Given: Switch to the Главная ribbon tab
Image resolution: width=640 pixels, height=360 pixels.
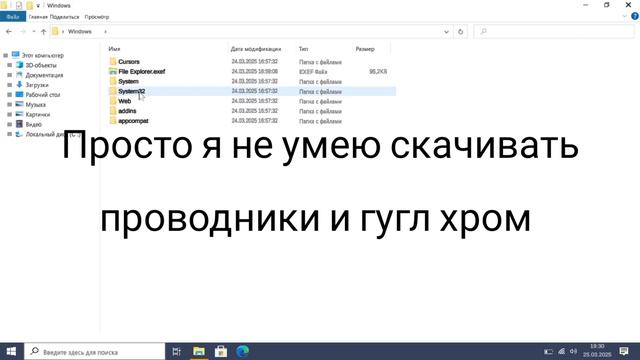Looking at the screenshot, I should [38, 17].
